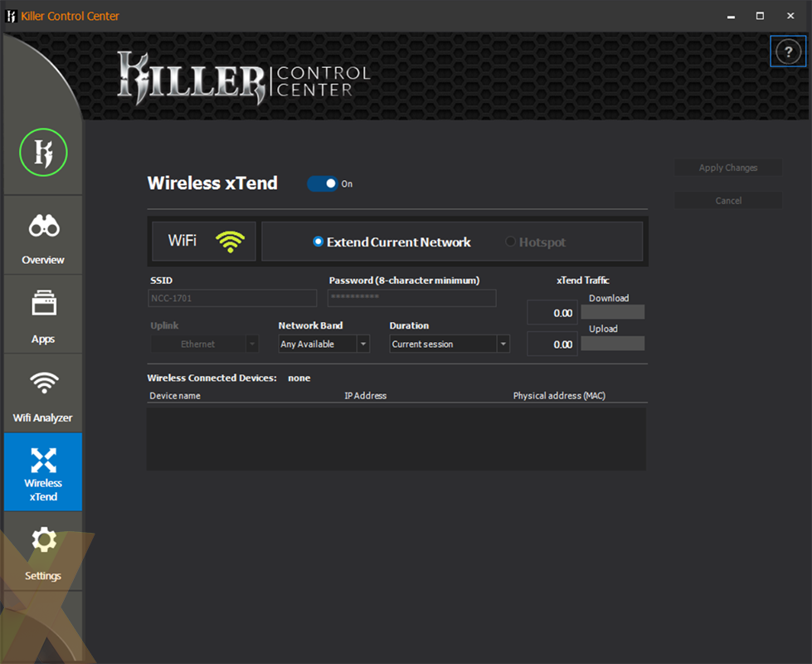Click the Password input field
Image resolution: width=812 pixels, height=664 pixels.
coord(411,298)
